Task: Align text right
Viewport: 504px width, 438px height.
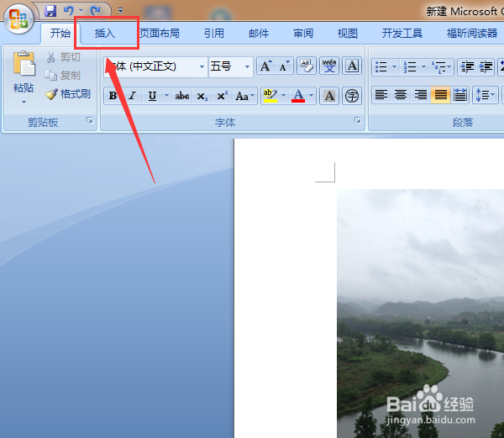Action: 421,95
